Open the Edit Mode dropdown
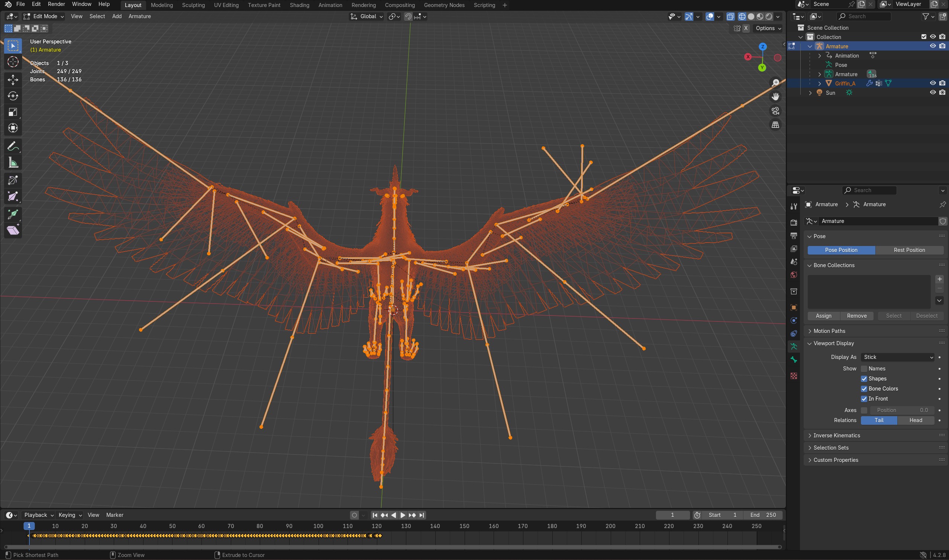949x560 pixels. [x=44, y=16]
